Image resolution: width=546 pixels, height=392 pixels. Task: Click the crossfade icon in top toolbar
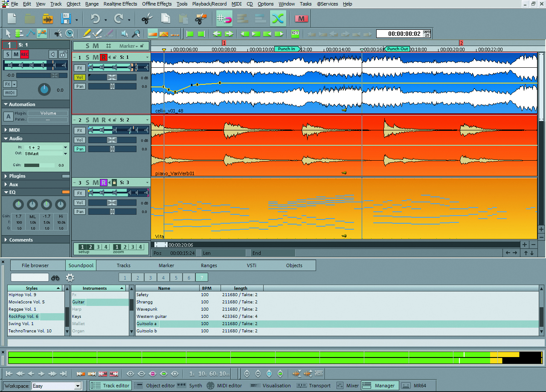278,19
